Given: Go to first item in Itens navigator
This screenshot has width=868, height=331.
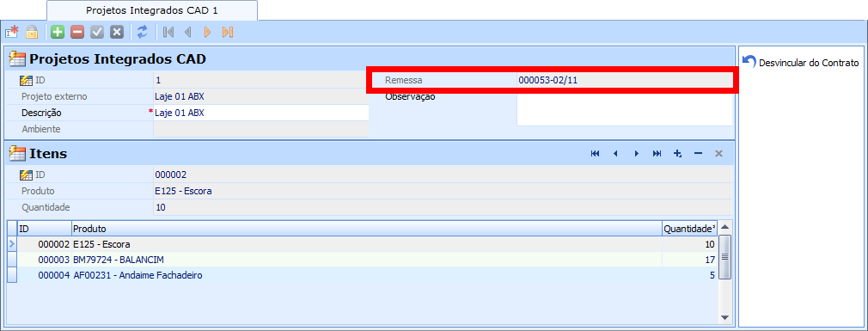Looking at the screenshot, I should 595,153.
